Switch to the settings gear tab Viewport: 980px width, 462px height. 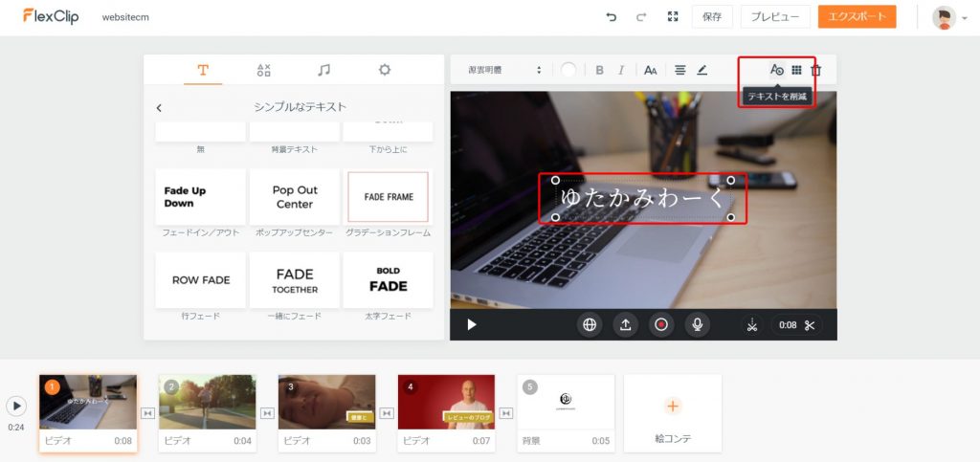385,70
